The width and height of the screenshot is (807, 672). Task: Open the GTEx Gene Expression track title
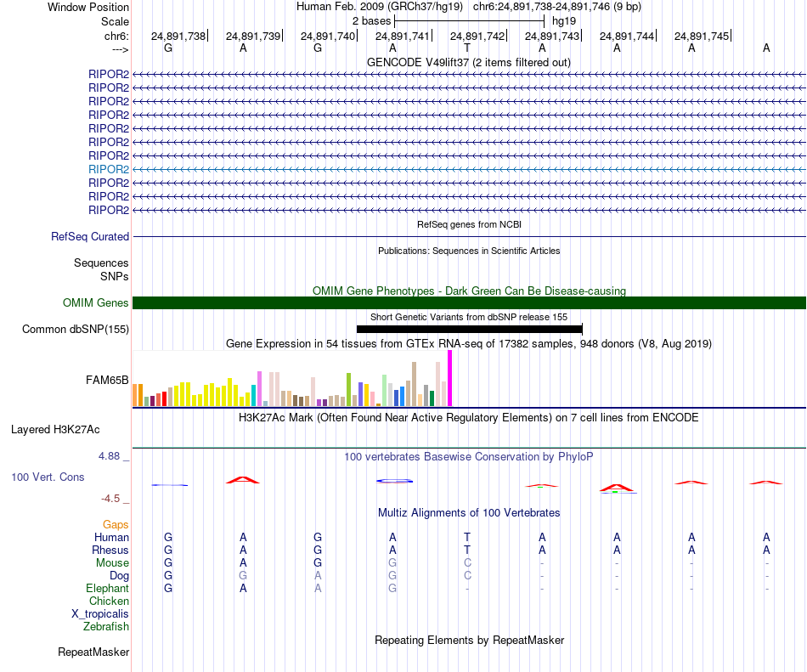coord(469,344)
